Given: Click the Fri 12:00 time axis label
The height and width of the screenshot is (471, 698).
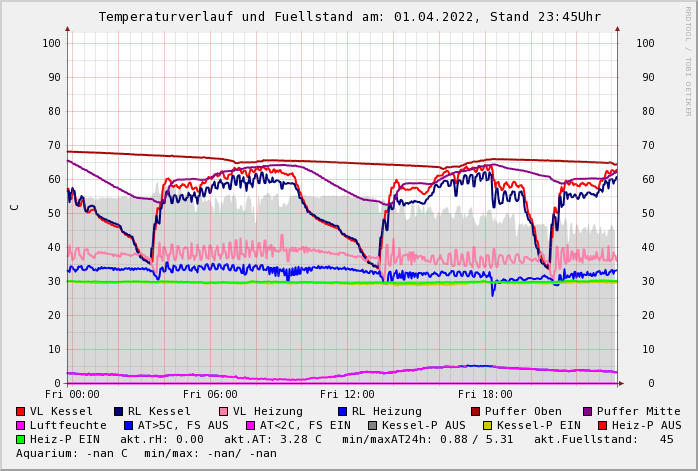Looking at the screenshot, I should pyautogui.click(x=347, y=394).
